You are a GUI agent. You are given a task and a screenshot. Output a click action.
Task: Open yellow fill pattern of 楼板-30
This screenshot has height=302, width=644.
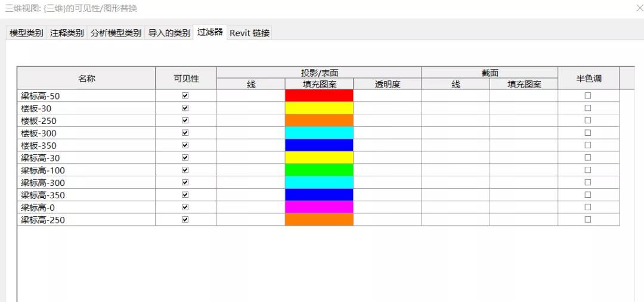[319, 108]
